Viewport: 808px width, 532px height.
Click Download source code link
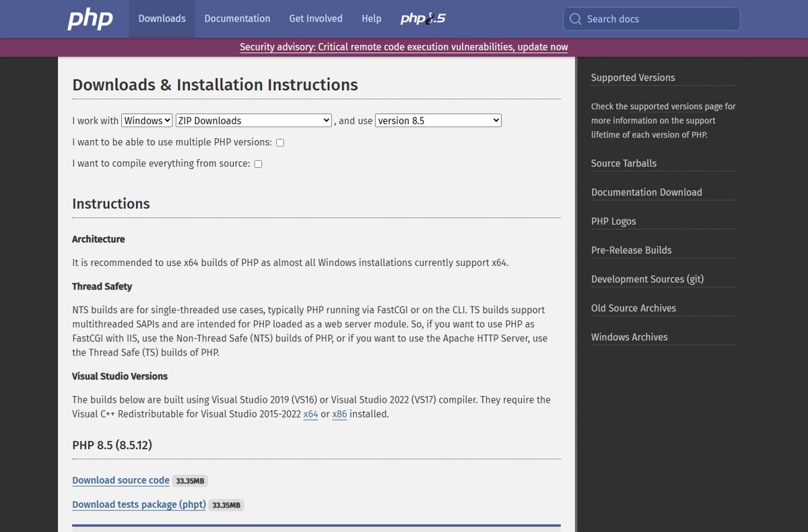point(121,480)
